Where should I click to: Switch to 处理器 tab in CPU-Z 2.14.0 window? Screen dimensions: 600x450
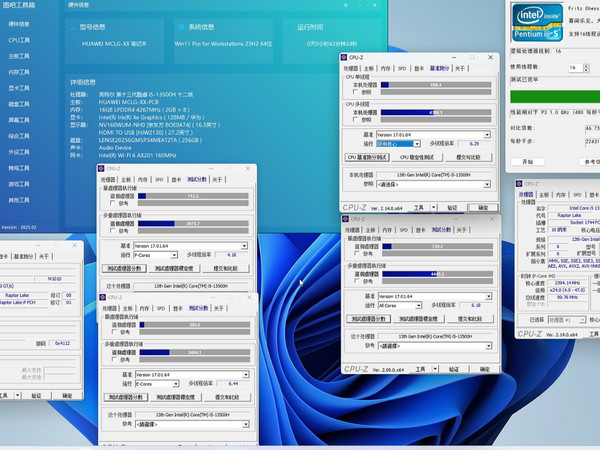[x=350, y=68]
